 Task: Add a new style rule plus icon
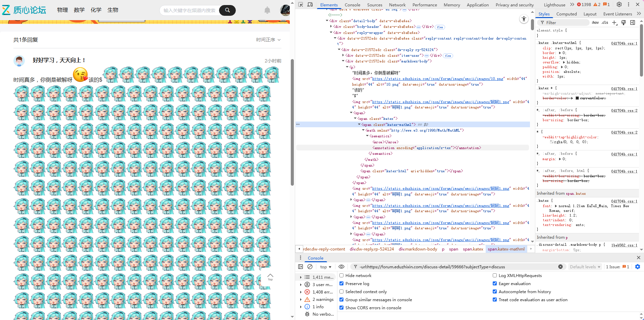(614, 22)
